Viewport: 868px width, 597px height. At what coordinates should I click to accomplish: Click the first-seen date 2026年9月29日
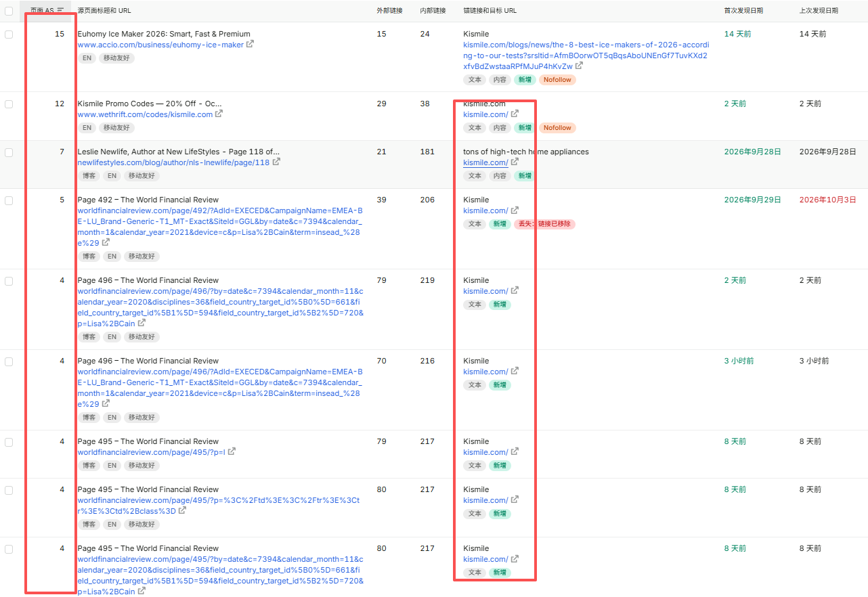752,200
